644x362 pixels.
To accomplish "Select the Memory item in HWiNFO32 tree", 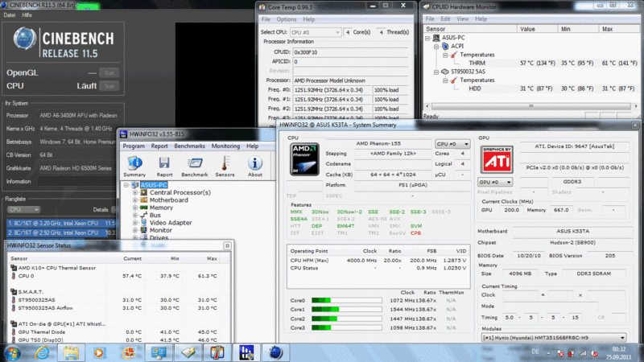I will pyautogui.click(x=161, y=208).
